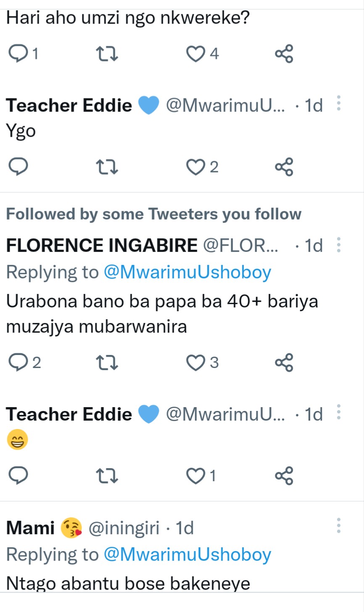Share Teacher Eddie's "Ygo" tweet

284,167
